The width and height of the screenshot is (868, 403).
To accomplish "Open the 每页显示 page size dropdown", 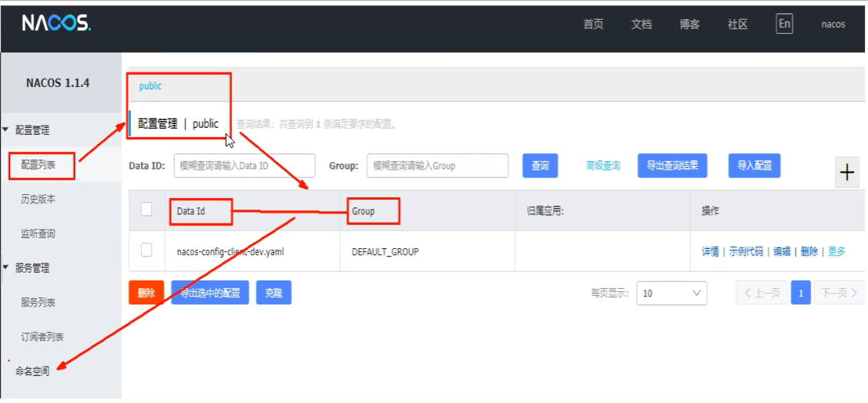I will coord(671,293).
